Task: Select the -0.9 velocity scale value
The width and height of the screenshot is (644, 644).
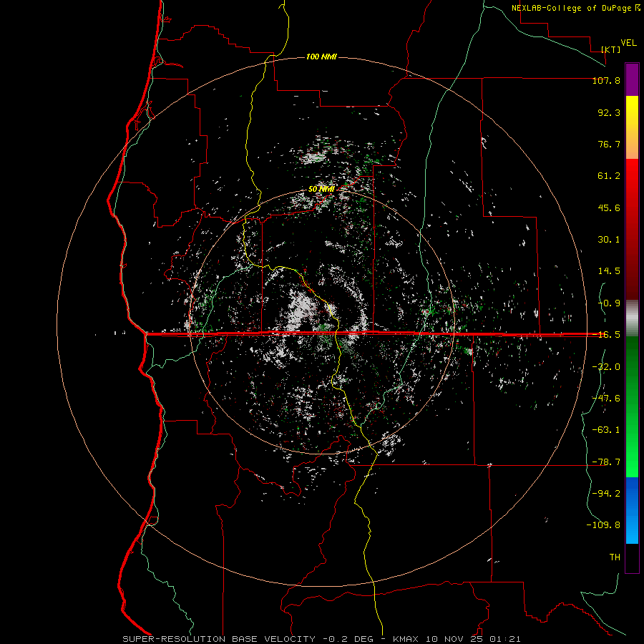Action: point(609,303)
